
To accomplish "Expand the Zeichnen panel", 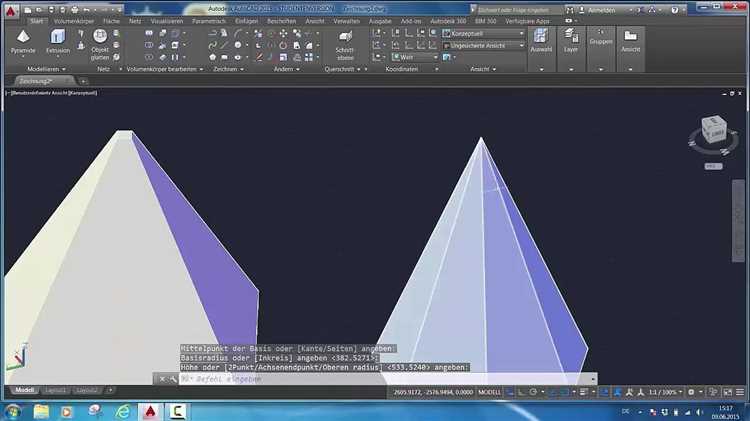I will 228,69.
